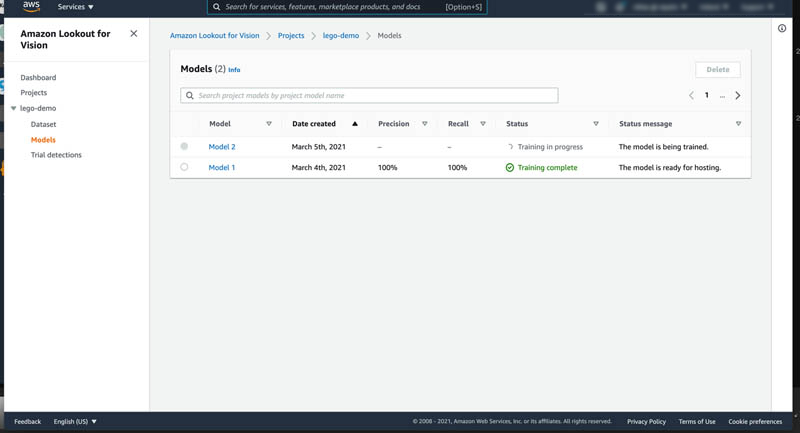This screenshot has width=800, height=433.
Task: Go to next page arrow
Action: click(x=738, y=95)
